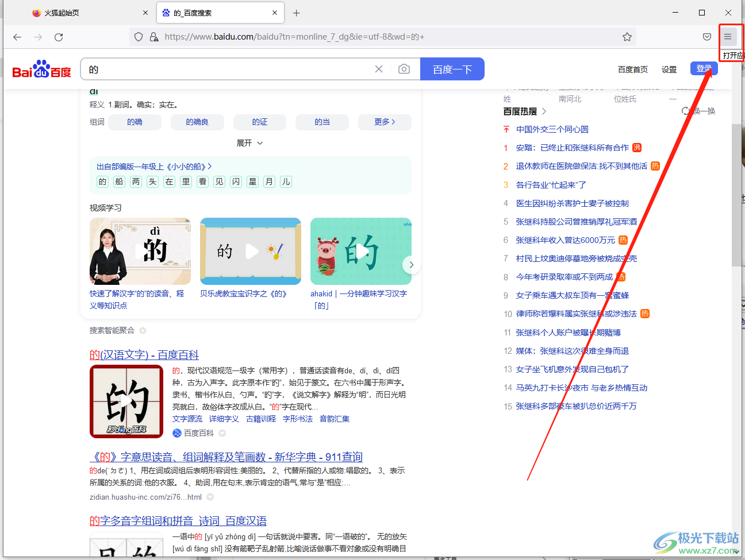This screenshot has width=745, height=560.
Task: Play the 贝乐虎教宝宝识字 video thumbnail
Action: 251,251
